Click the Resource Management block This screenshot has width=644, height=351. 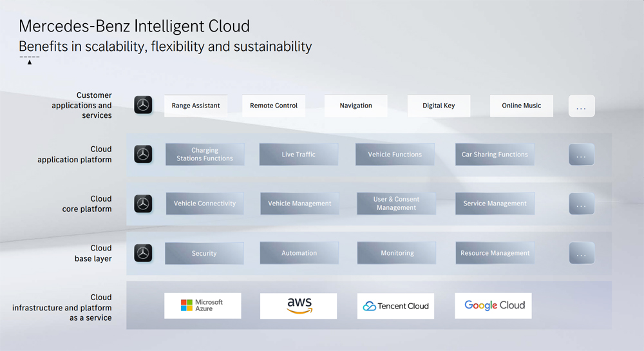click(495, 253)
